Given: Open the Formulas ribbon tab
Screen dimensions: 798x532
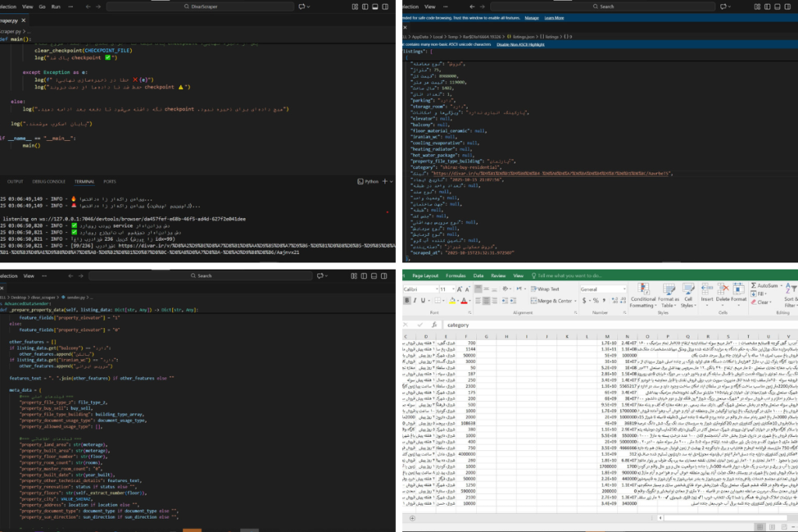Looking at the screenshot, I should 456,276.
